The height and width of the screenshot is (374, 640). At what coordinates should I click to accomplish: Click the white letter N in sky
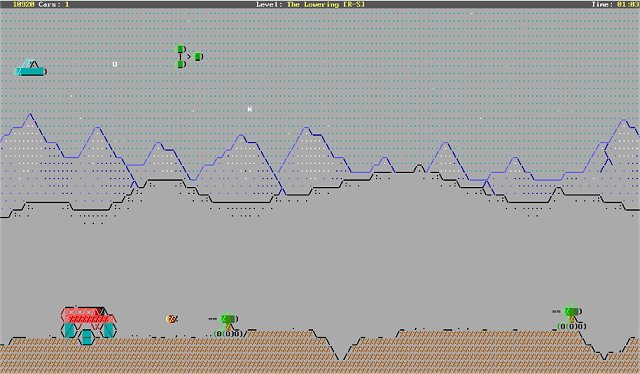pyautogui.click(x=250, y=109)
